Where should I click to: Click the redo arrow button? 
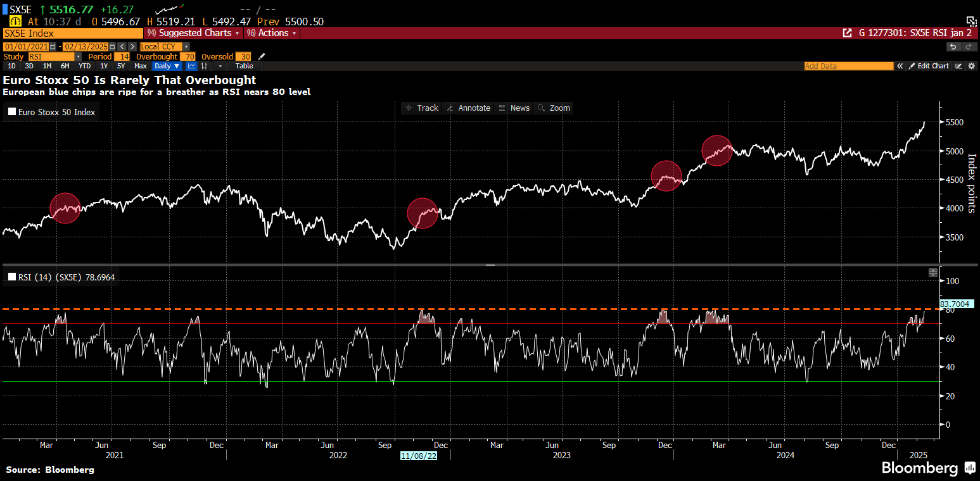[970, 47]
